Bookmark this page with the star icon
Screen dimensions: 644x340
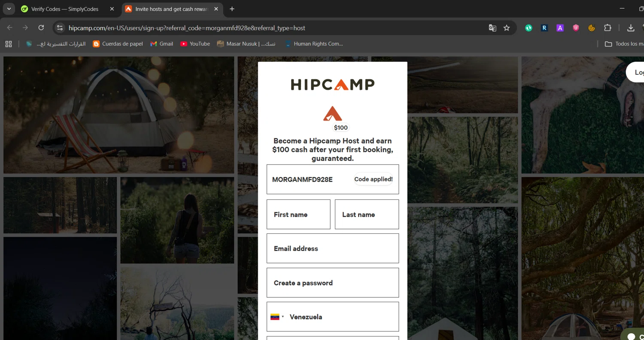pyautogui.click(x=507, y=28)
